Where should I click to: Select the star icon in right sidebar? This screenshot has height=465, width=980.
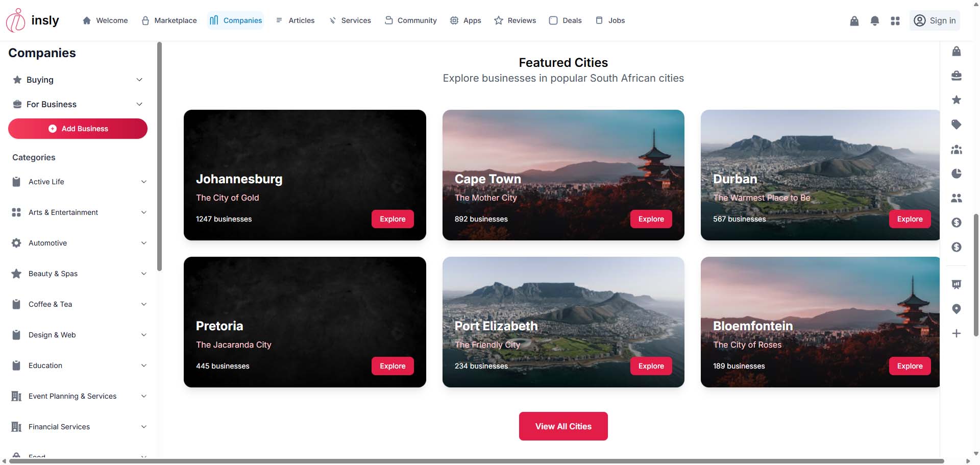[x=957, y=100]
